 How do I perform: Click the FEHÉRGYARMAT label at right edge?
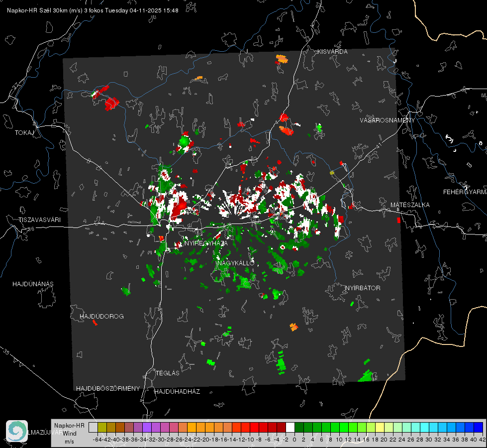pyautogui.click(x=465, y=192)
